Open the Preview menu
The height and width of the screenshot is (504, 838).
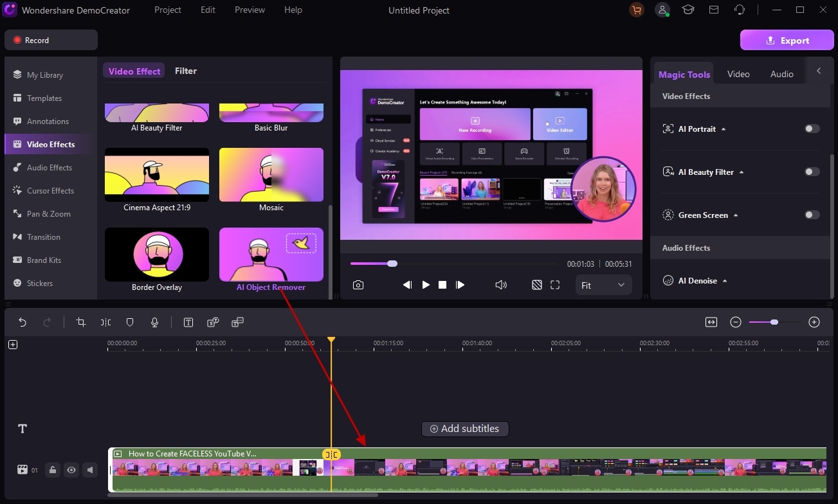click(x=250, y=10)
